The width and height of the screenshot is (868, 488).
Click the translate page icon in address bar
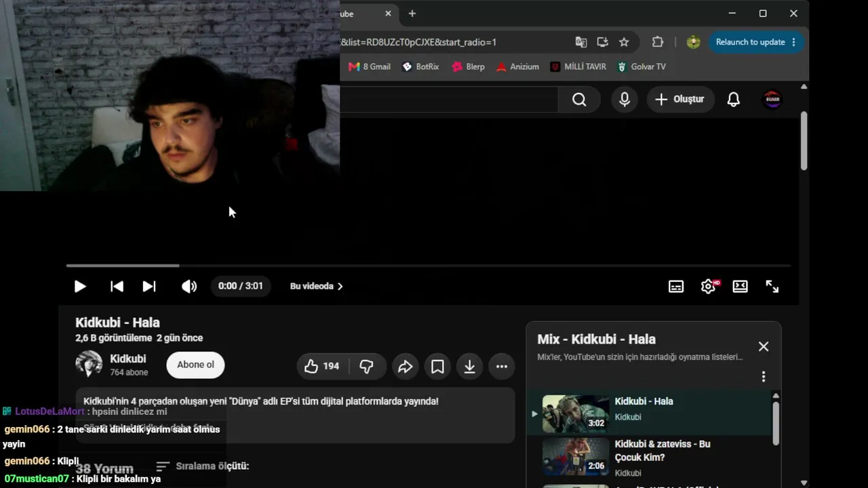[581, 42]
